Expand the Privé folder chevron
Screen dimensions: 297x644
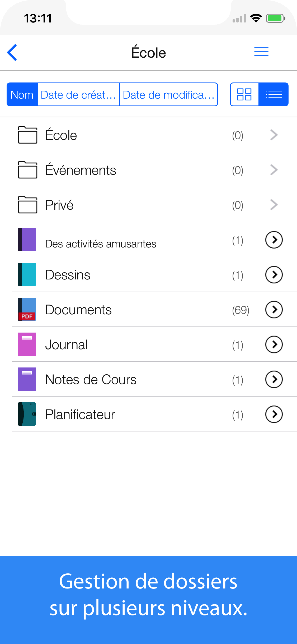click(x=274, y=205)
